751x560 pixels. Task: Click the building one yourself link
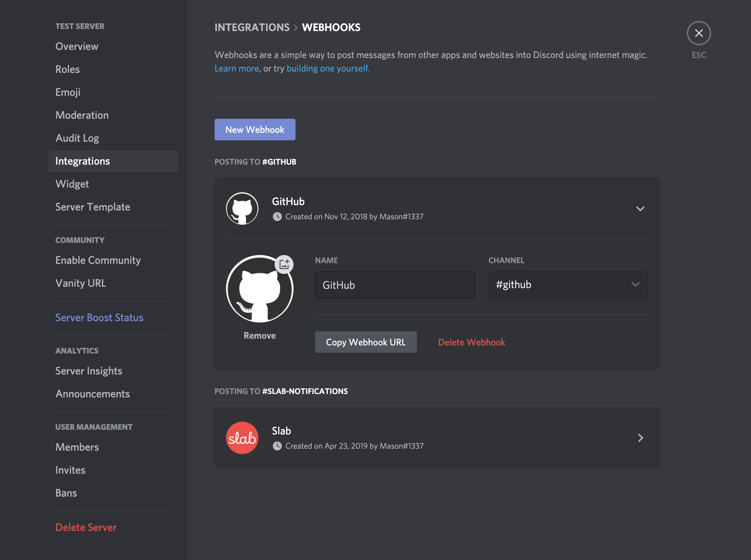click(327, 68)
